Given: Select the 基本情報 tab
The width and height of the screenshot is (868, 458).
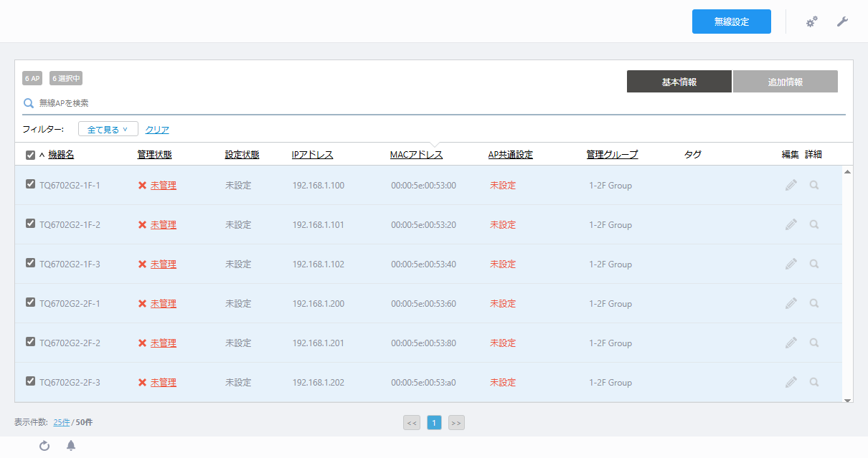Looking at the screenshot, I should coord(679,82).
